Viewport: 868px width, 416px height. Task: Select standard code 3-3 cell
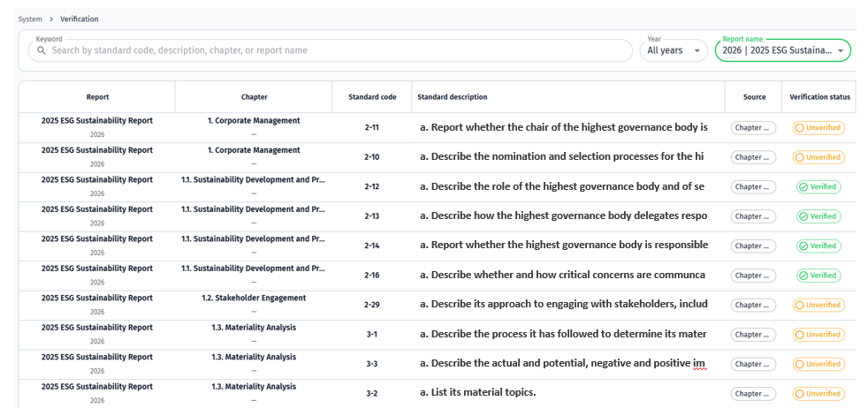(372, 364)
